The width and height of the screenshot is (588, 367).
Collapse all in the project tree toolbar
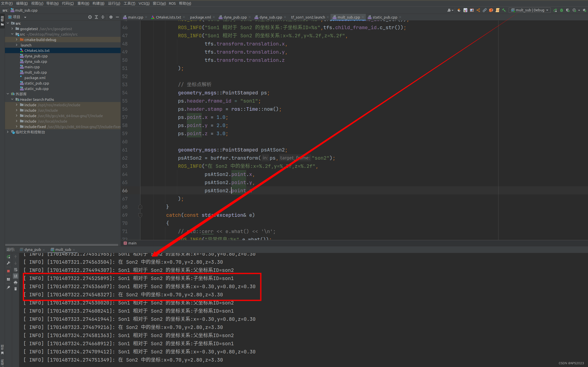103,17
